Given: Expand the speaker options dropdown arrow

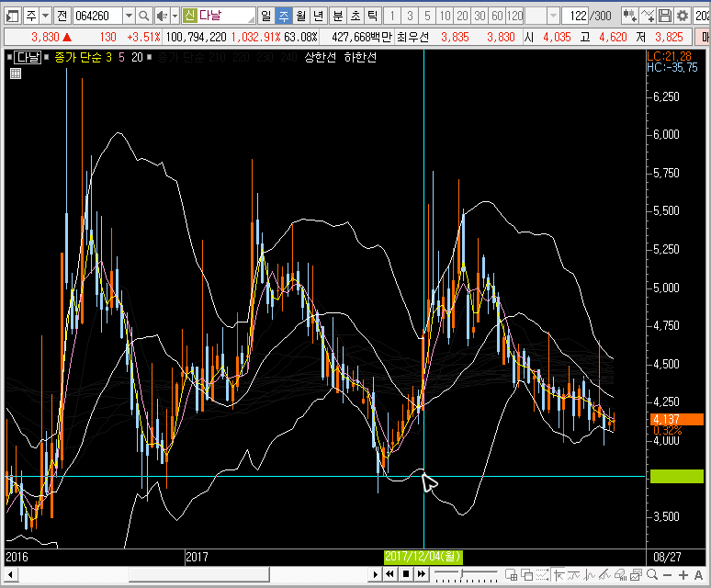Looking at the screenshot, I should click(175, 17).
